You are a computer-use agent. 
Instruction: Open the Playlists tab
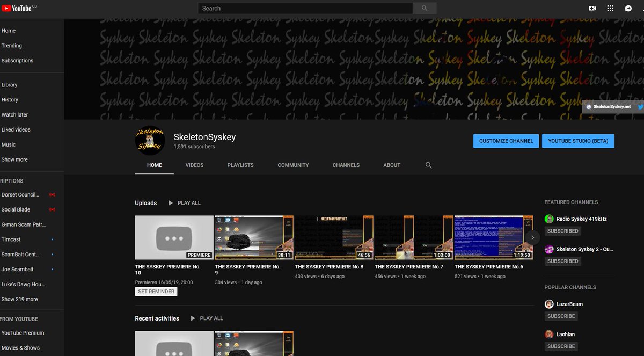(x=240, y=165)
